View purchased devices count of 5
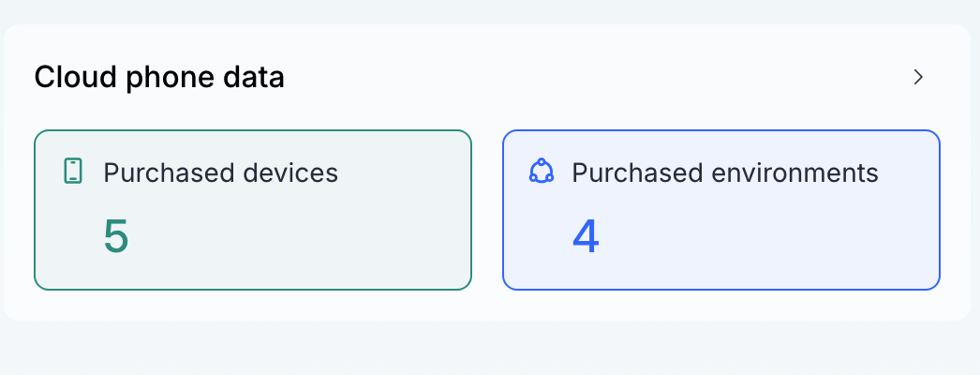Image resolution: width=980 pixels, height=375 pixels. [116, 237]
